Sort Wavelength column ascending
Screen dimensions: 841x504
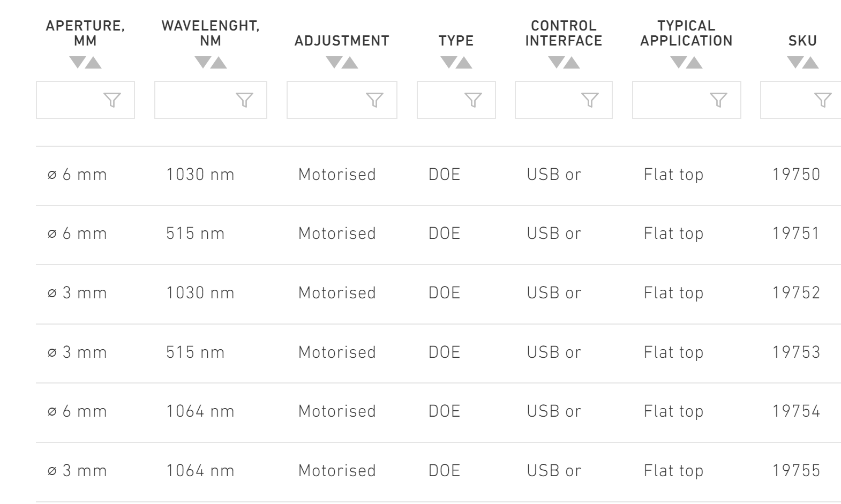[x=219, y=63]
